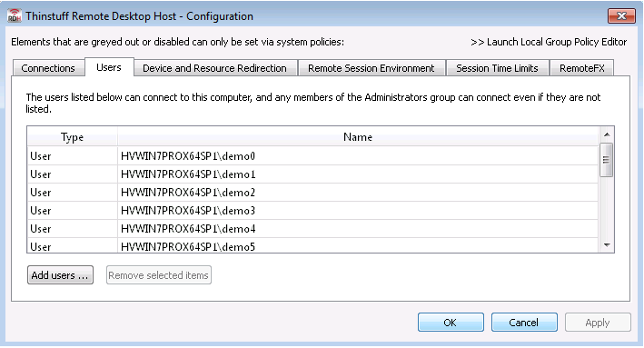Viewport: 644px width, 348px height.
Task: Click the scroll down arrow in user list
Action: (x=607, y=245)
